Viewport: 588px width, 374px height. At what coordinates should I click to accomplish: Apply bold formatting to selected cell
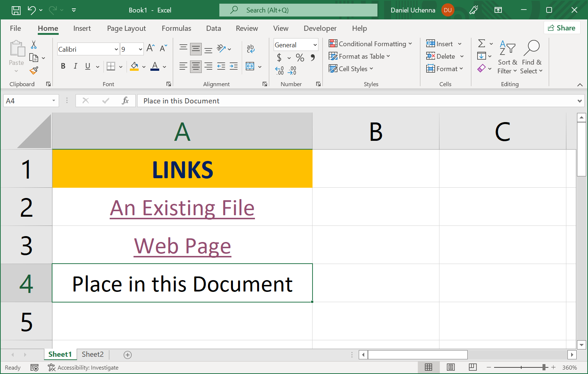pyautogui.click(x=63, y=66)
